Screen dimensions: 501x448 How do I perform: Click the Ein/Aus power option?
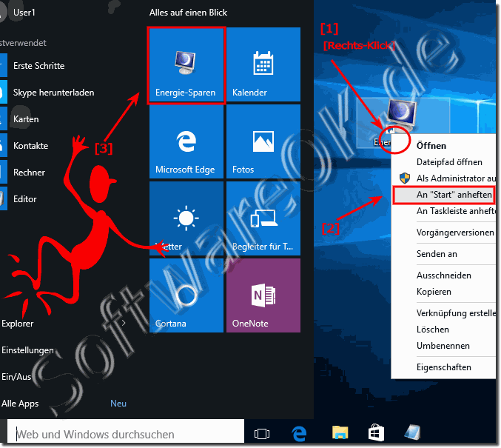coord(16,377)
